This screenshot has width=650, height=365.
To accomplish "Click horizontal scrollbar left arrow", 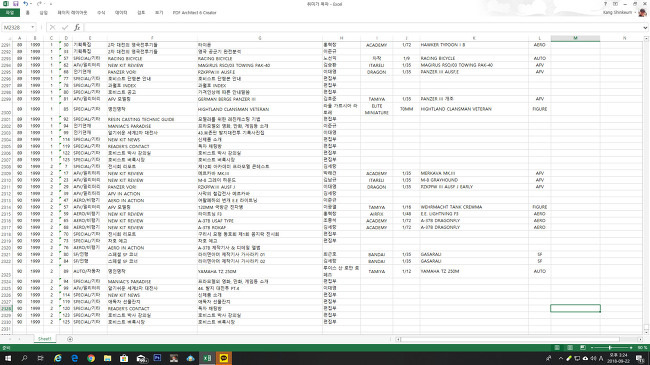I will (x=398, y=339).
